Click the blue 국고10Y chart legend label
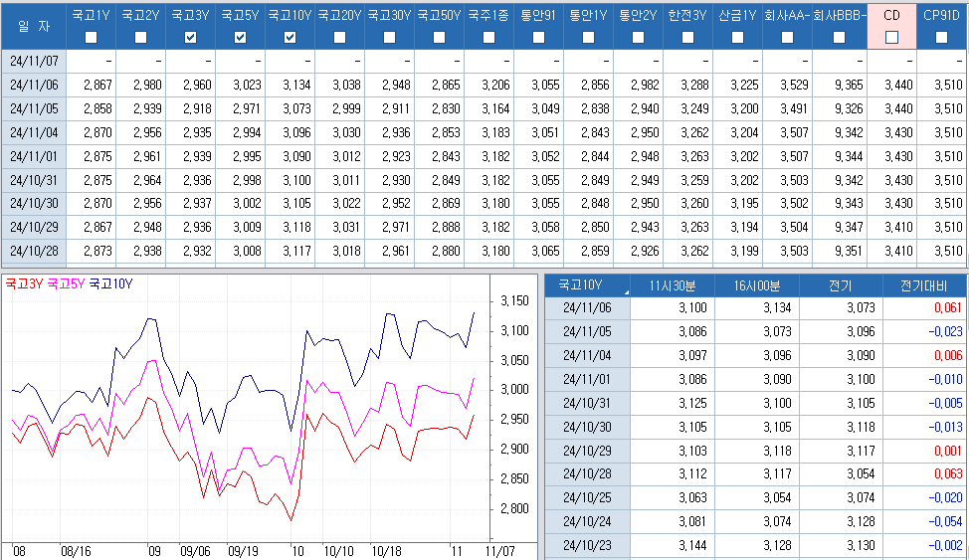The width and height of the screenshot is (969, 560). tap(110, 283)
